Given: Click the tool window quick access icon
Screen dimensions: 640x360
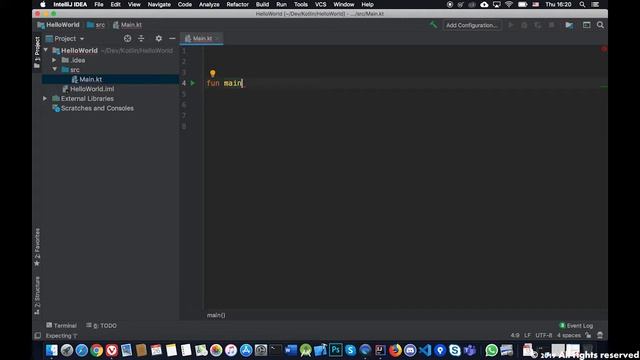Looking at the screenshot, I should pyautogui.click(x=38, y=336).
